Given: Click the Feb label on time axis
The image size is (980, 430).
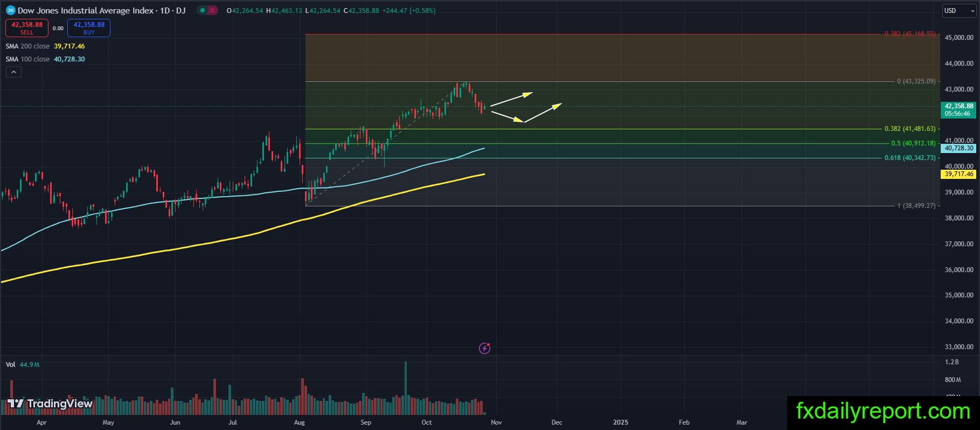Looking at the screenshot, I should click(x=684, y=422).
